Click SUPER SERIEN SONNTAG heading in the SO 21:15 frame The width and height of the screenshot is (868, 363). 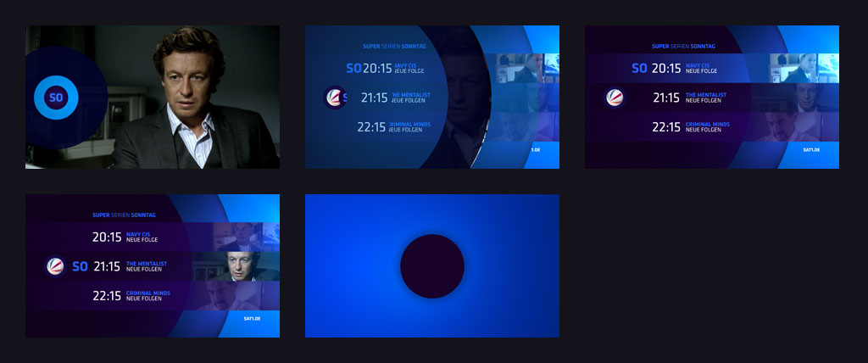tap(124, 215)
